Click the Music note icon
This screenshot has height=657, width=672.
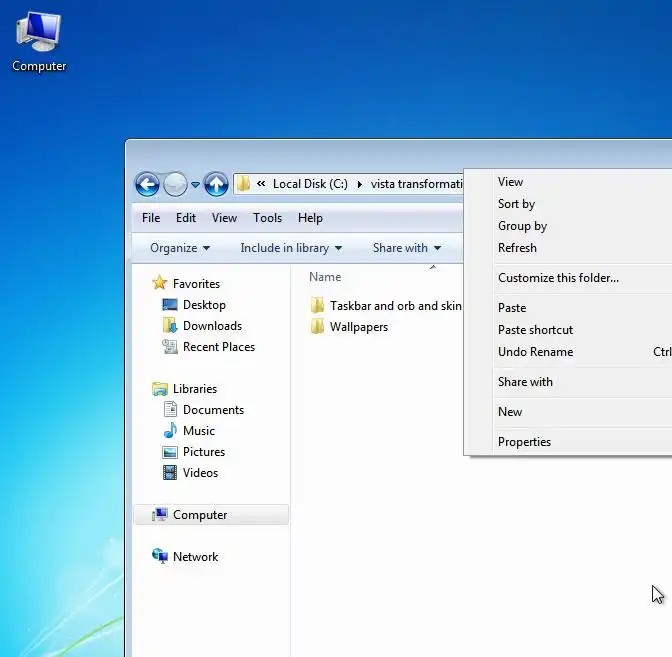[x=170, y=430]
